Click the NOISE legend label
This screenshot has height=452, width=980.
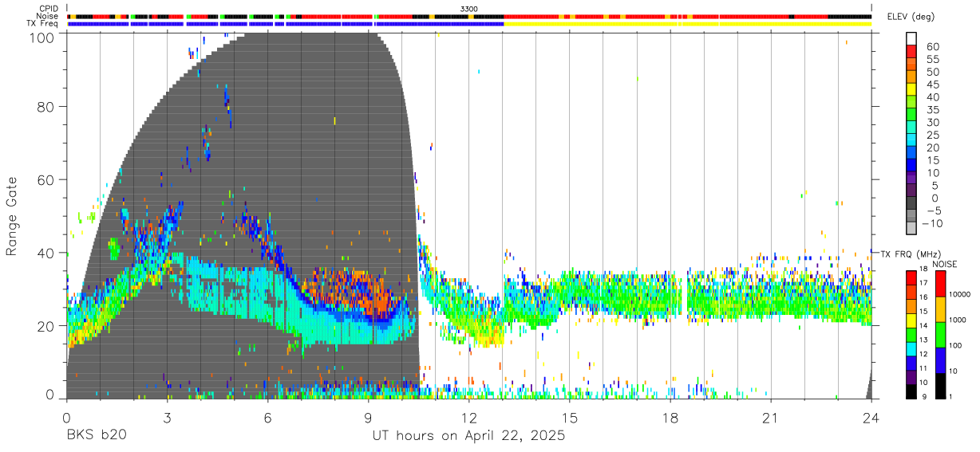946,264
